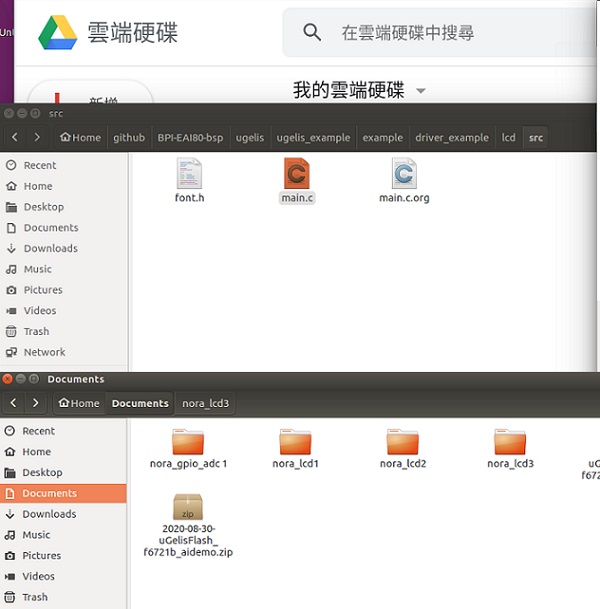The height and width of the screenshot is (609, 600).
Task: Open the main.c source file
Action: [297, 176]
